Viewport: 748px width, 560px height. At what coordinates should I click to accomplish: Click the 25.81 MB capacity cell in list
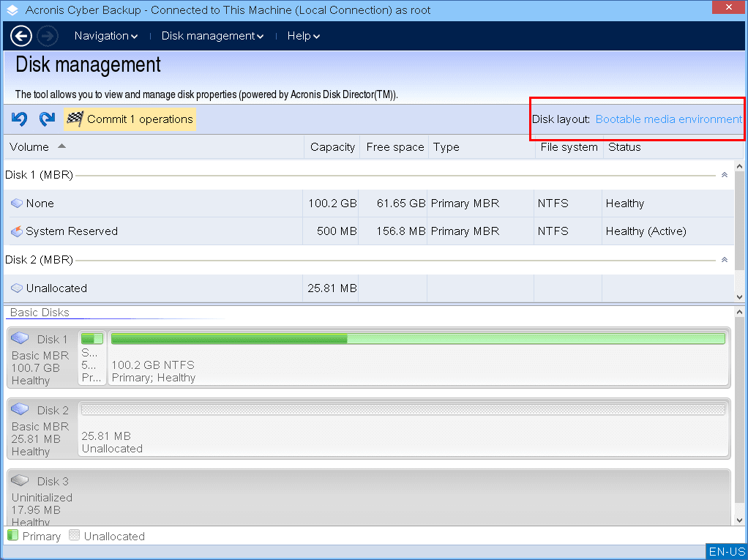(332, 288)
